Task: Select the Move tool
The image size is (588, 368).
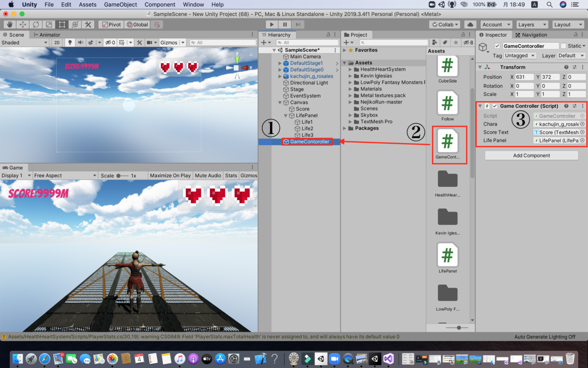Action: point(23,25)
